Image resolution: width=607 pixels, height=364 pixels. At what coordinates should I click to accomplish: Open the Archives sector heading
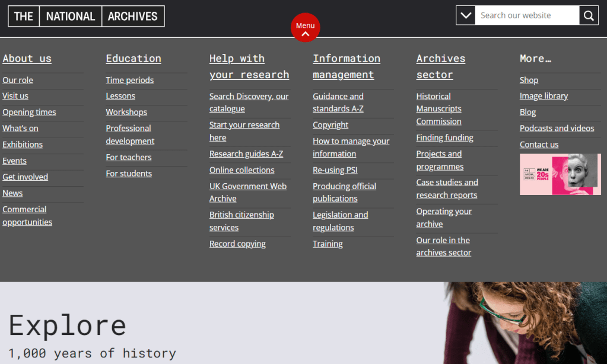pyautogui.click(x=440, y=66)
